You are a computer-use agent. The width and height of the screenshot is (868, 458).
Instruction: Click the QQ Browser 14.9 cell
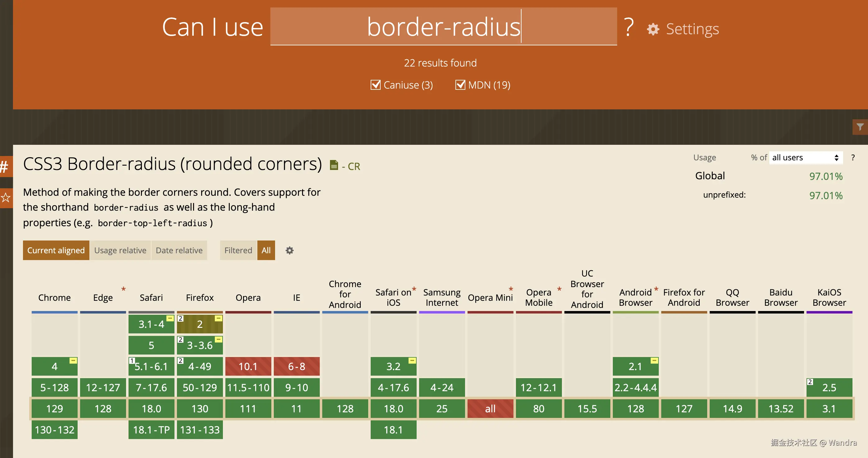point(733,409)
